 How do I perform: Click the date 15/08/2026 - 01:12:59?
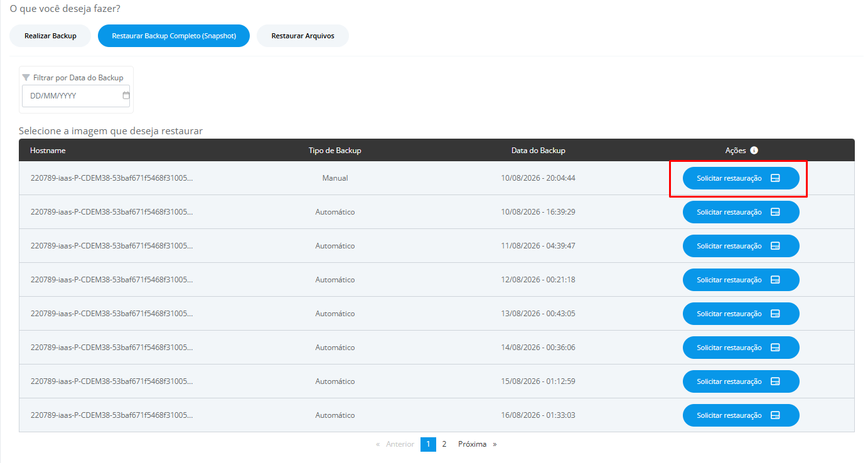click(538, 381)
